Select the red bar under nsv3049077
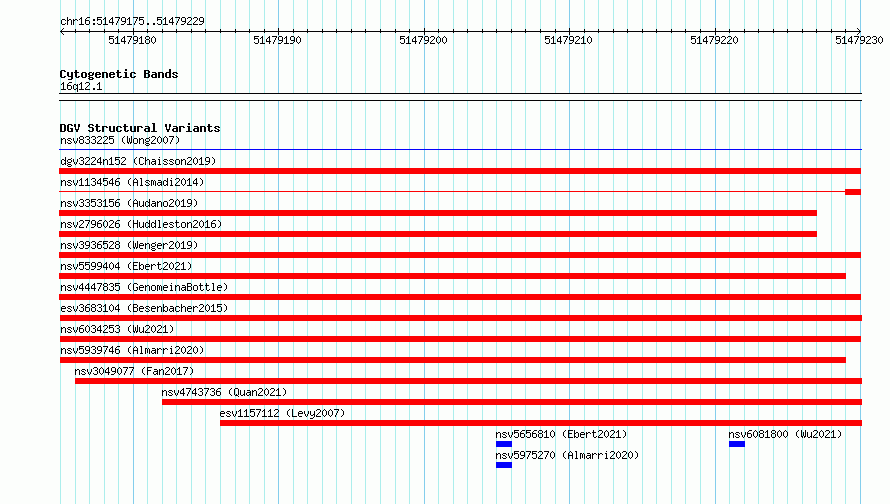The image size is (890, 504). tap(468, 381)
